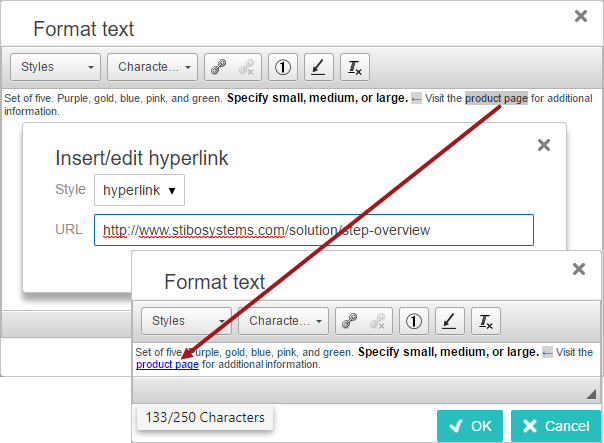The width and height of the screenshot is (604, 443).
Task: Select highlighted 'product page' text in upper editor
Action: click(496, 98)
